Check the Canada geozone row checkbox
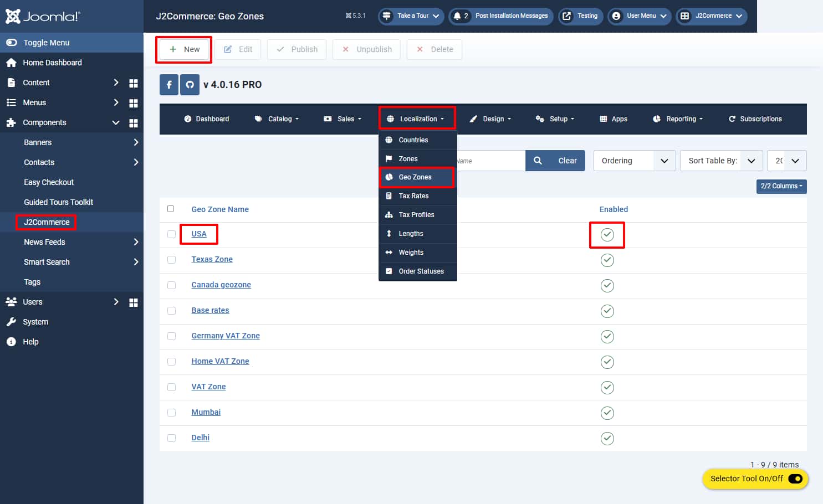Image resolution: width=823 pixels, height=504 pixels. point(171,285)
